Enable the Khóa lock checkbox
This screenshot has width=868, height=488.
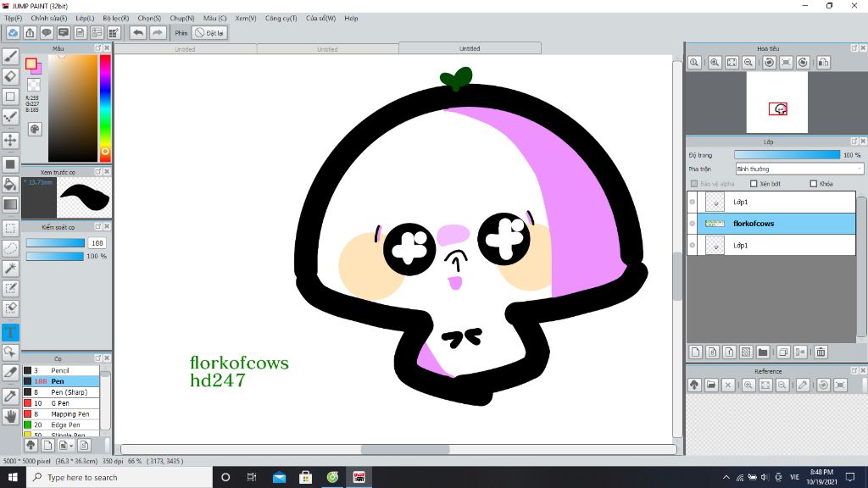[x=814, y=184]
